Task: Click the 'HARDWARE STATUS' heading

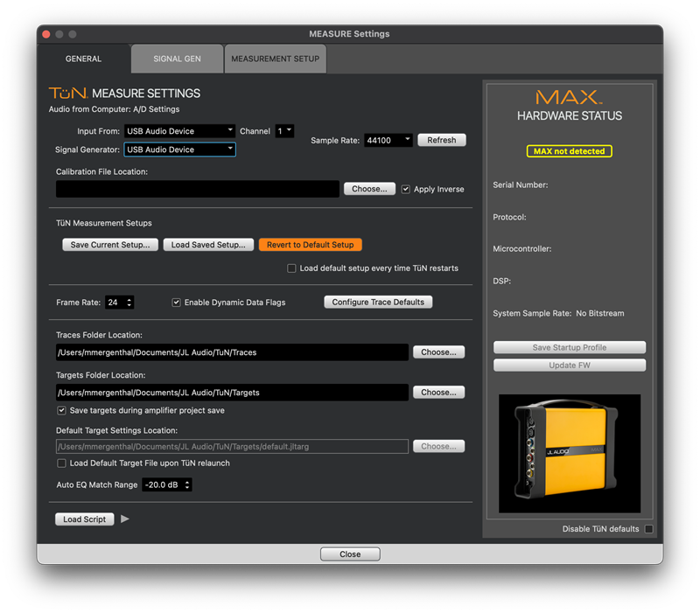Action: [x=570, y=115]
